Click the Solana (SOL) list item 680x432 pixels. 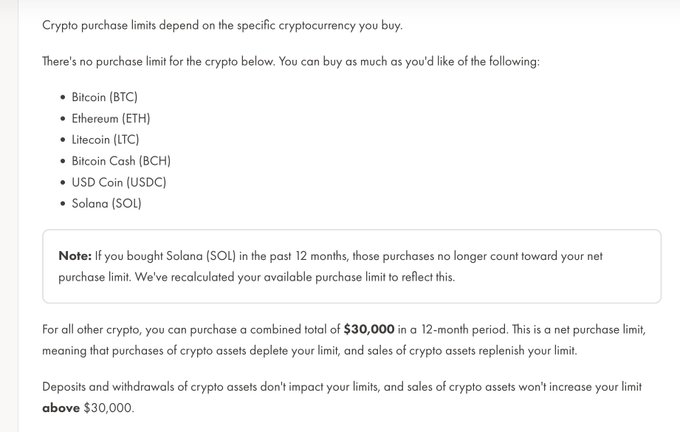(x=106, y=203)
